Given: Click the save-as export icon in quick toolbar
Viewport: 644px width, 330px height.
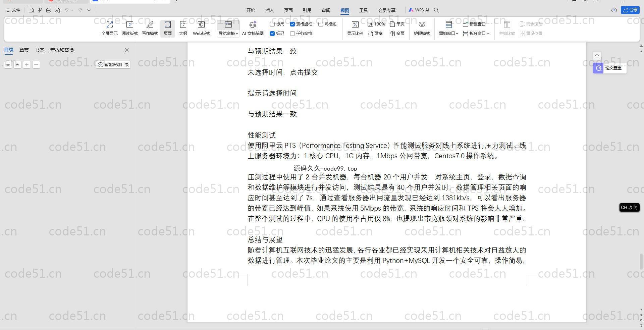Looking at the screenshot, I should coord(40,10).
